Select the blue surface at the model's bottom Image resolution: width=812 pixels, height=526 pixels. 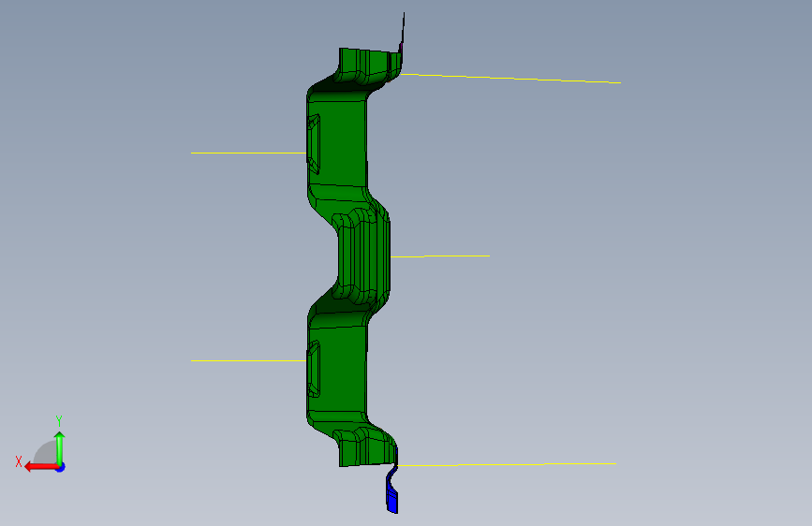[x=392, y=489]
